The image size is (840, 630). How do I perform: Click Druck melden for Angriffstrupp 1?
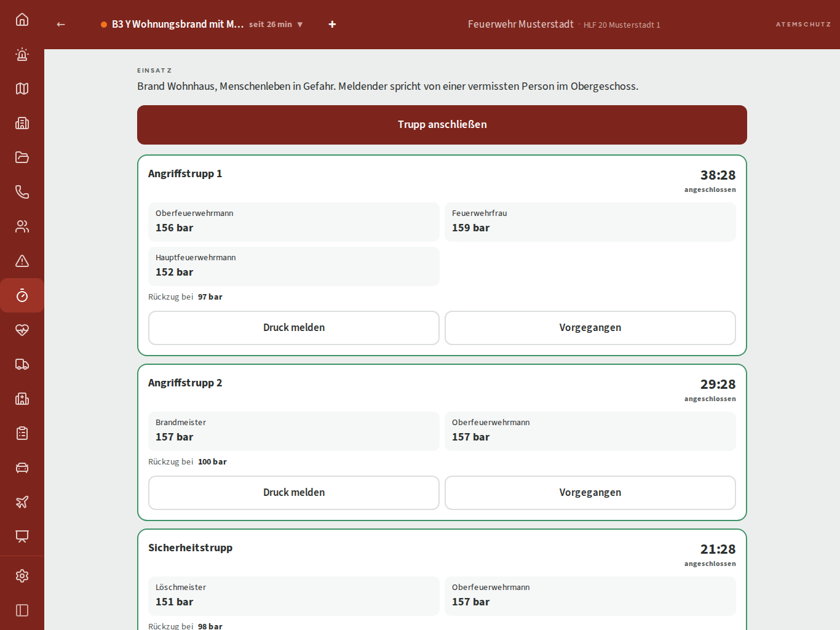(x=294, y=328)
